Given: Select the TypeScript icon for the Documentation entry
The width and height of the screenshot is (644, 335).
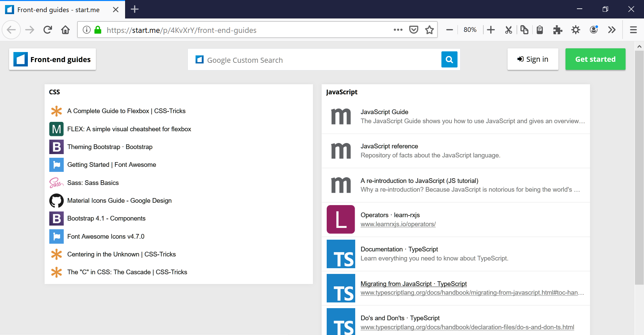Looking at the screenshot, I should (340, 254).
